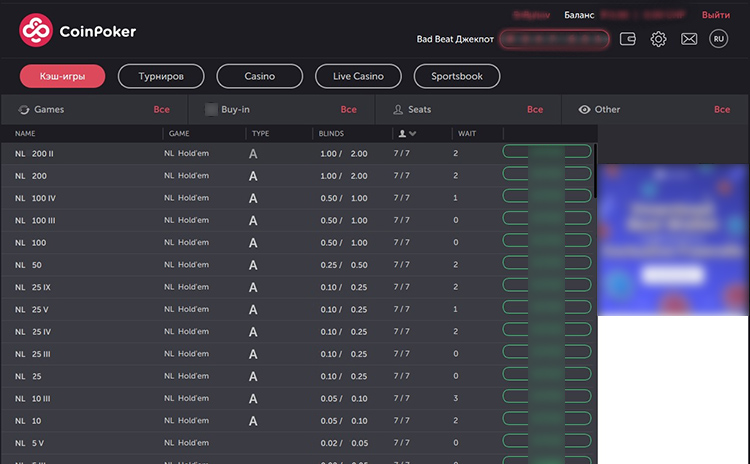Open the Sportsbook tab
This screenshot has height=464, width=750.
[456, 76]
